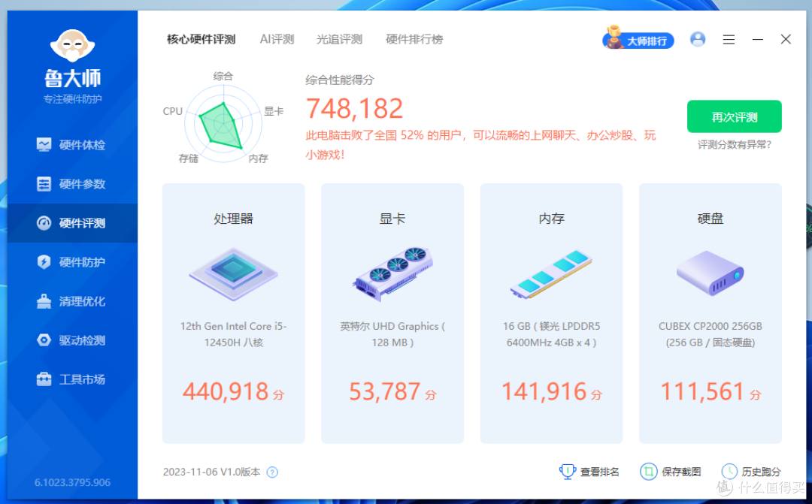Click the green 再次评测 button
Image resolution: width=812 pixels, height=504 pixels.
pos(734,116)
